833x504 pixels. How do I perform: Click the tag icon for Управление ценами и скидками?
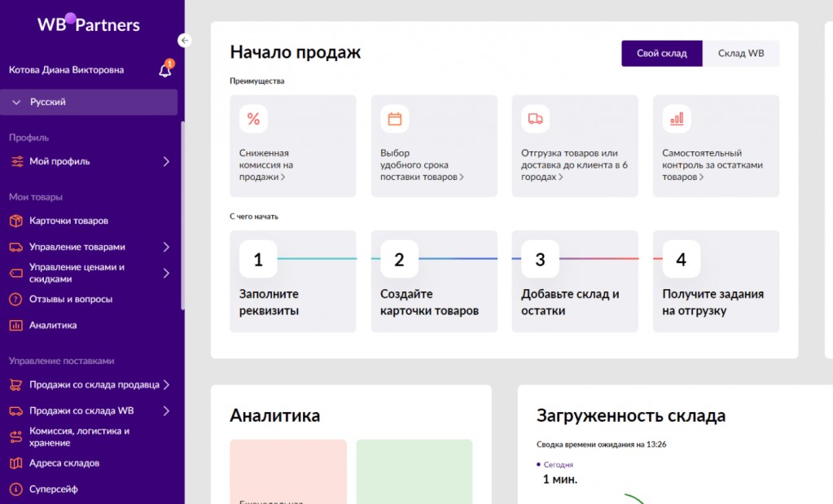[x=16, y=273]
